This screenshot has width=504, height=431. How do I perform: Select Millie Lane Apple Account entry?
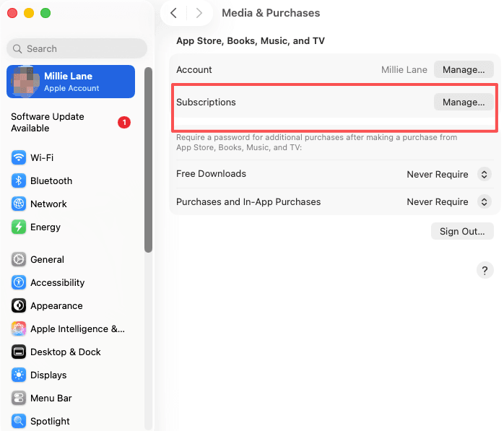(71, 82)
